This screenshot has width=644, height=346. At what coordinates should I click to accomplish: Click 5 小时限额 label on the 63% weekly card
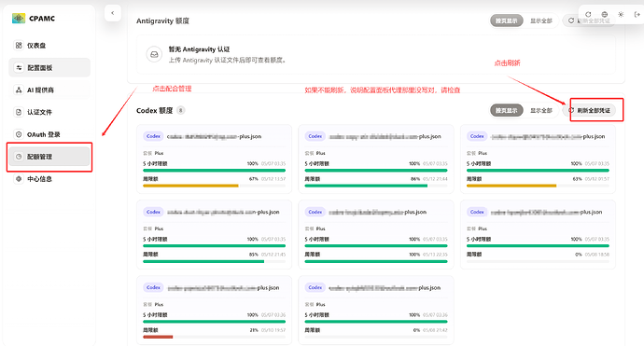click(479, 164)
